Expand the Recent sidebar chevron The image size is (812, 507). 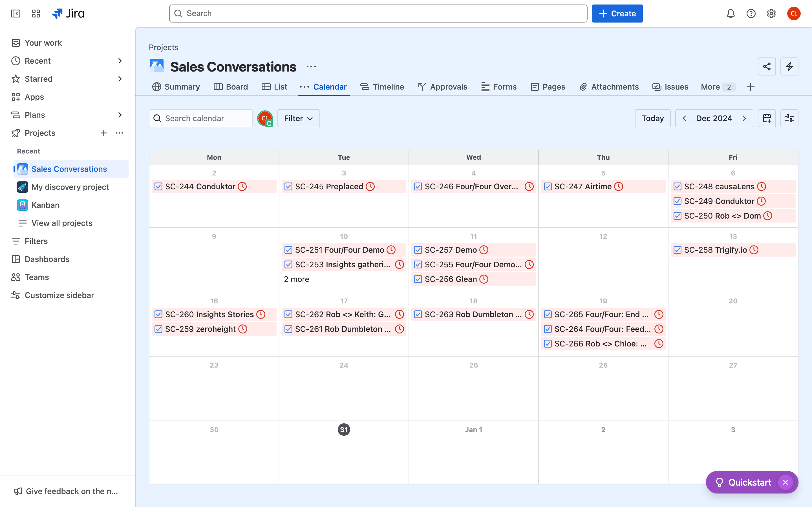pos(120,61)
